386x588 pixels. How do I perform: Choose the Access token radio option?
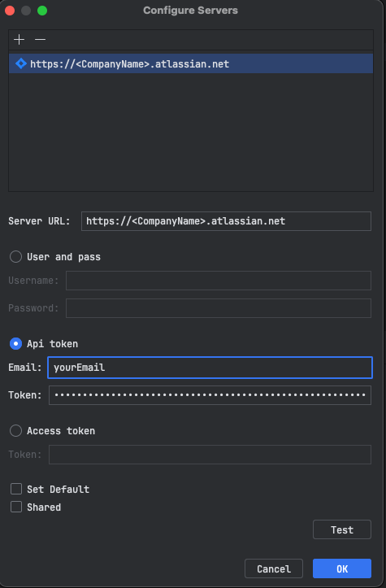[x=15, y=430]
